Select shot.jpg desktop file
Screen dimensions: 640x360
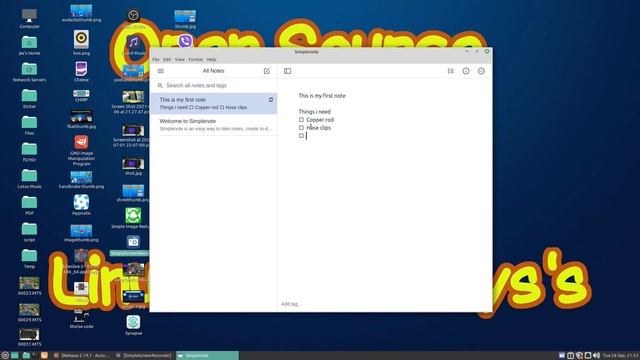[x=133, y=167]
